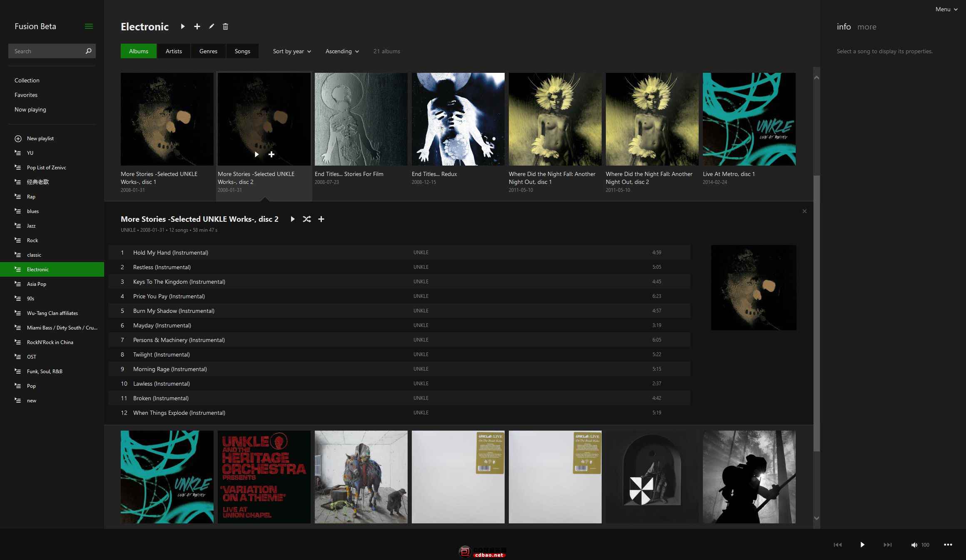This screenshot has width=966, height=560.
Task: Open End Titles... Stories For Film album cover
Action: [x=361, y=119]
